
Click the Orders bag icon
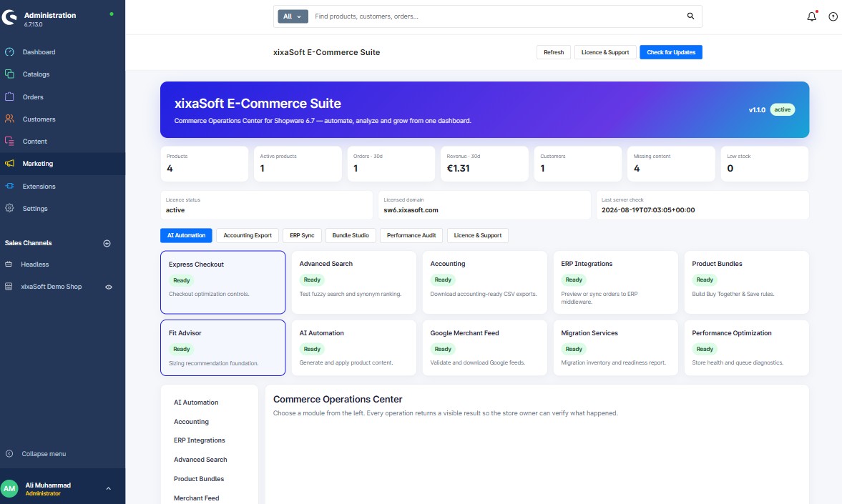click(9, 97)
